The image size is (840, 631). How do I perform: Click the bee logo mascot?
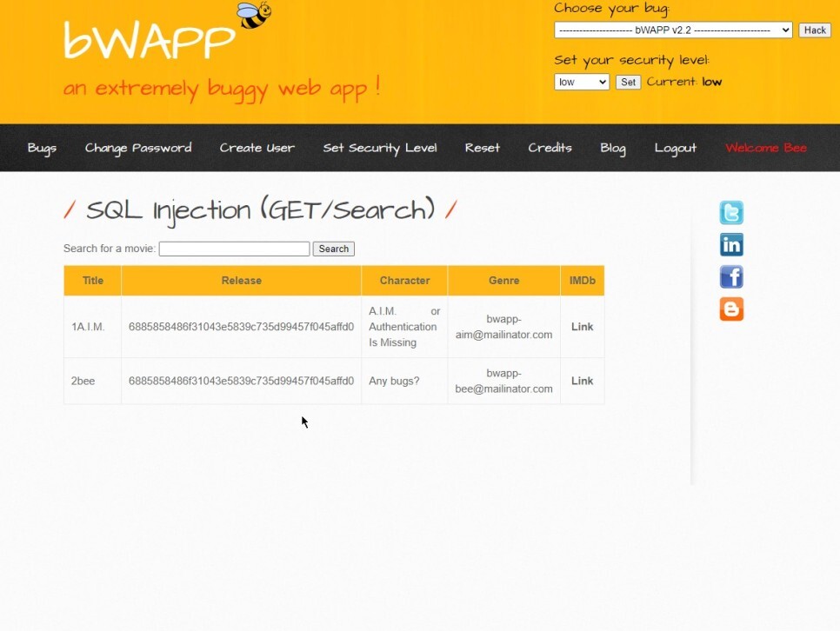(254, 15)
